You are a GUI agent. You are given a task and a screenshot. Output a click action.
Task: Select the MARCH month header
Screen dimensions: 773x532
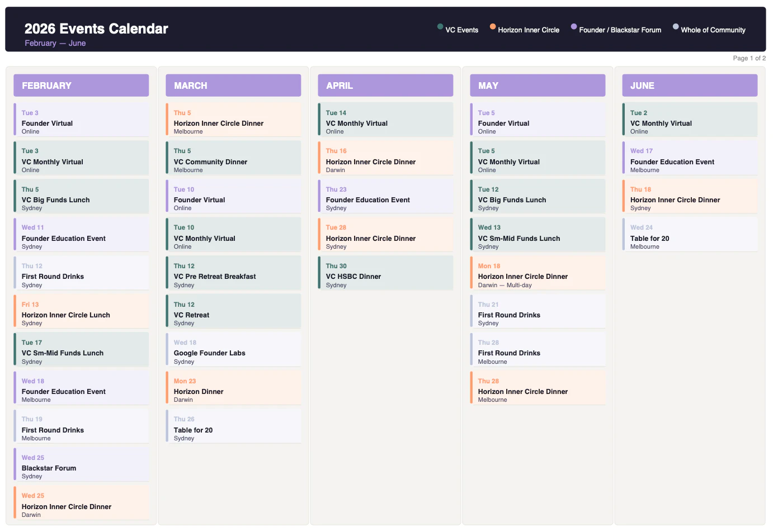tap(233, 85)
